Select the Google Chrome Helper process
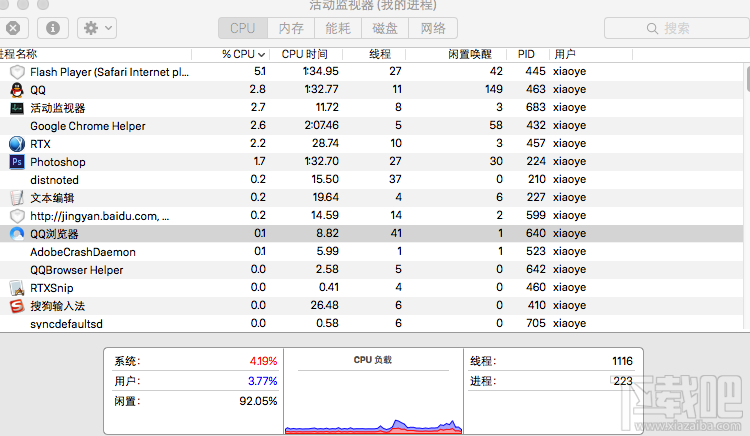 (x=88, y=126)
